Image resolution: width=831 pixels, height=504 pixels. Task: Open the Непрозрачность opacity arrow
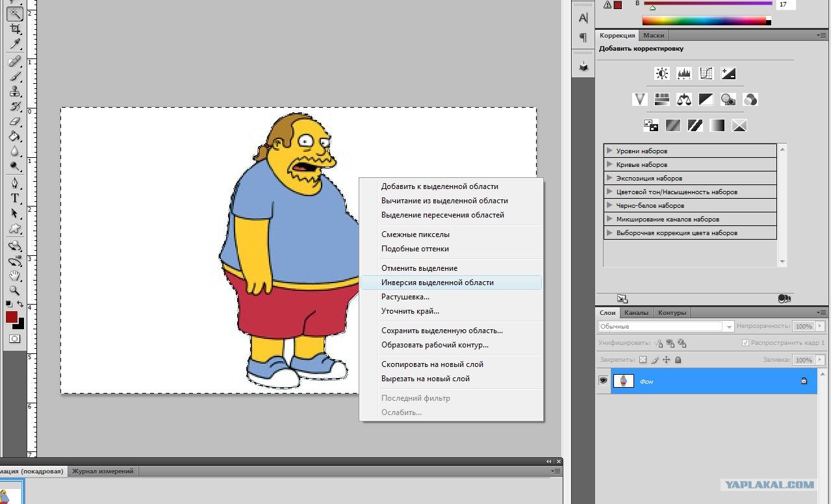click(821, 326)
